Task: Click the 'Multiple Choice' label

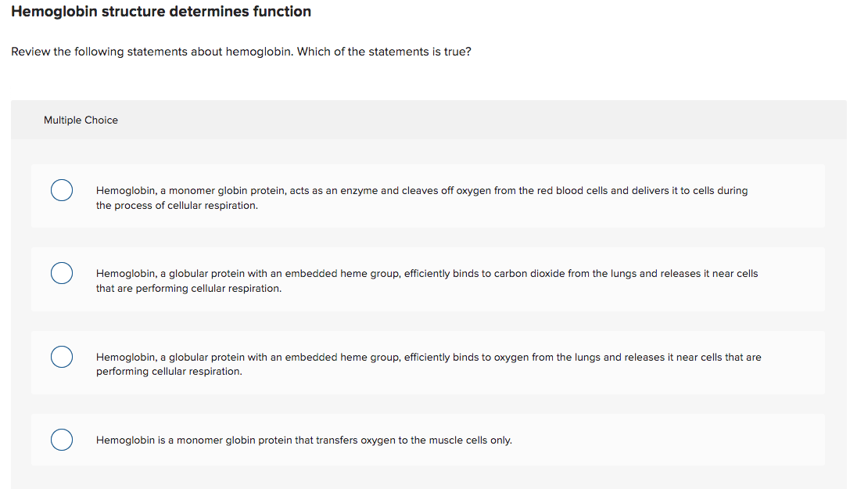Action: click(x=81, y=120)
